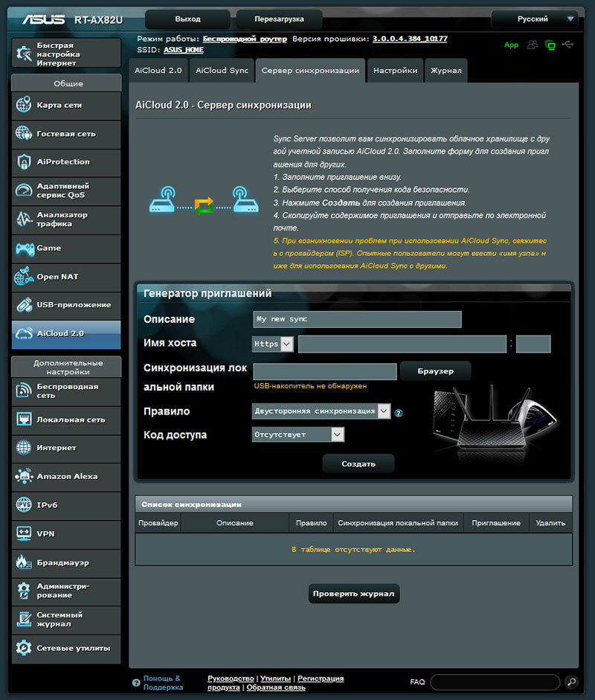Click the help icon next to Правило
Image resolution: width=595 pixels, height=700 pixels.
coord(399,414)
